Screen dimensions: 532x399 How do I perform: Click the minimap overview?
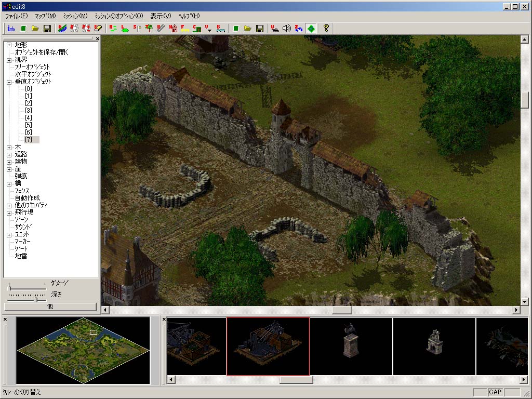pyautogui.click(x=83, y=351)
